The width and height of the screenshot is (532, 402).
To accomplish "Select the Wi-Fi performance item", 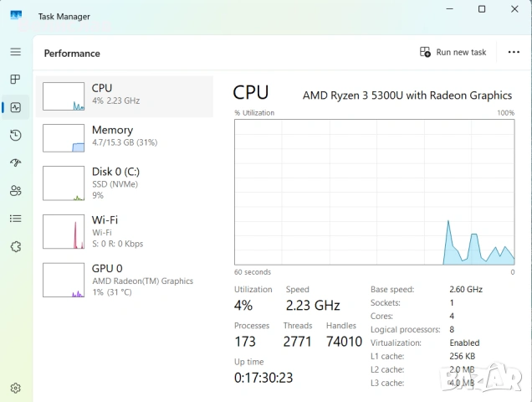I will point(125,232).
